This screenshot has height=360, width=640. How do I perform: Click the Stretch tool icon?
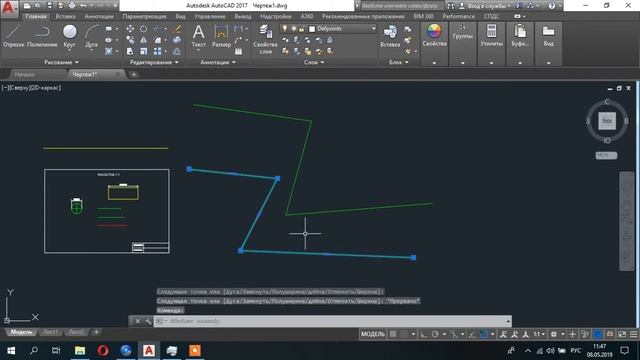(x=130, y=51)
